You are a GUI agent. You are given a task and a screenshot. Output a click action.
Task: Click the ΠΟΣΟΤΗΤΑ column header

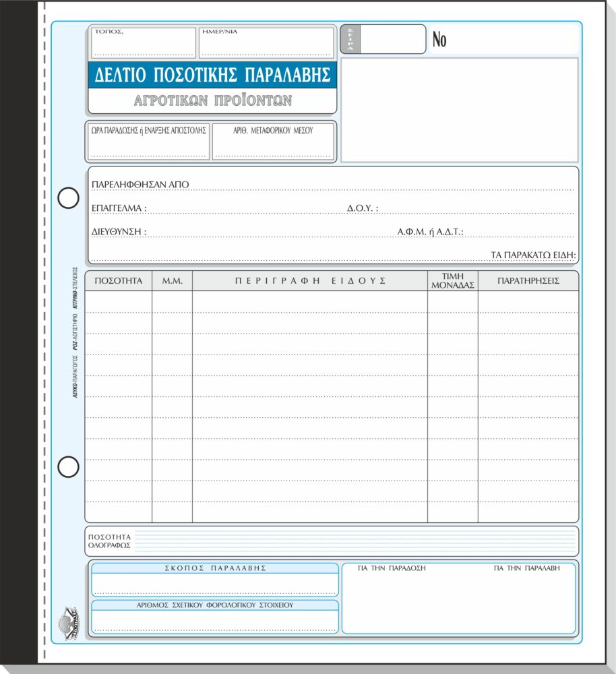[118, 280]
